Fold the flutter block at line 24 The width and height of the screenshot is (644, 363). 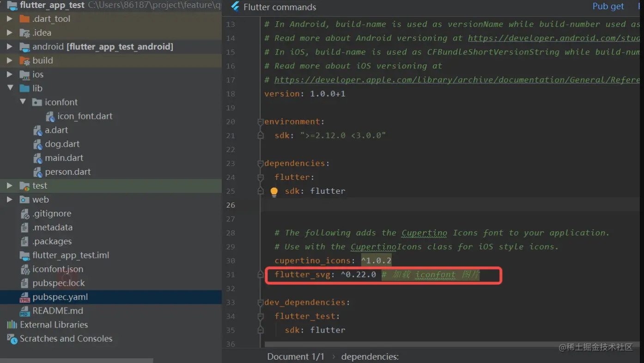click(x=260, y=178)
